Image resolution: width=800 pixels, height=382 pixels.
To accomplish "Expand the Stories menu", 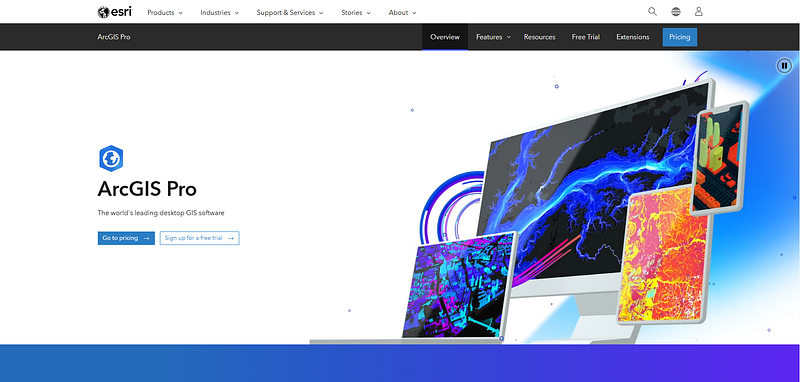I will [x=356, y=13].
